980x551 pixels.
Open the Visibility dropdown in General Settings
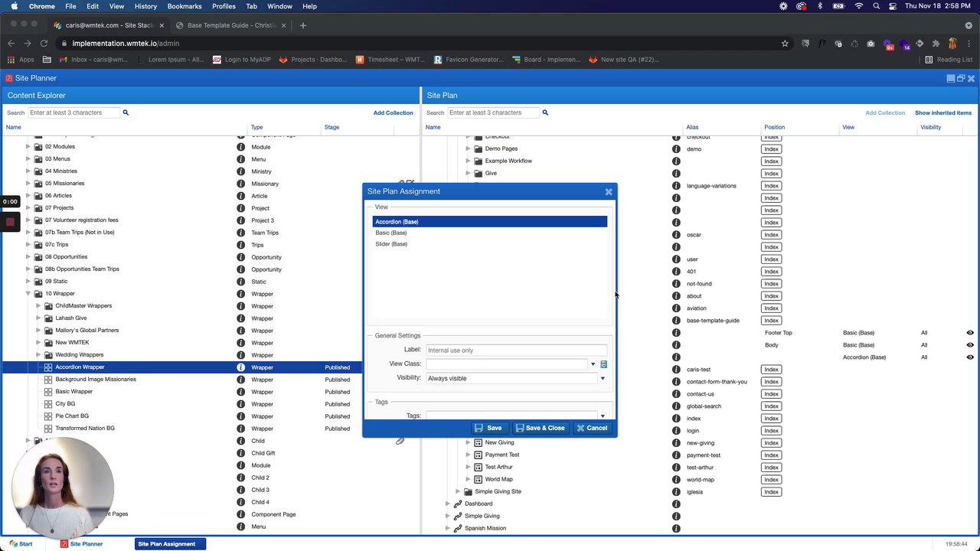coord(603,378)
